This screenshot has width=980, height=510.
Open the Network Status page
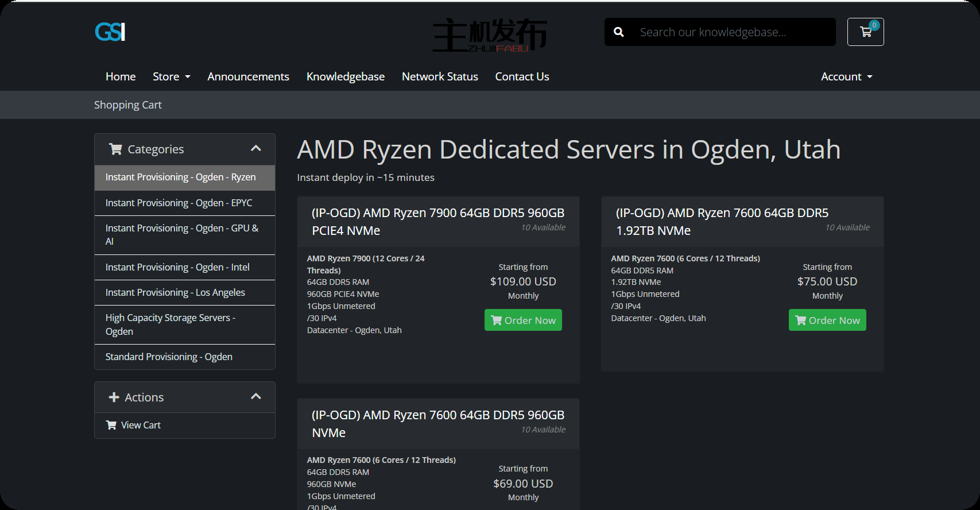point(440,76)
